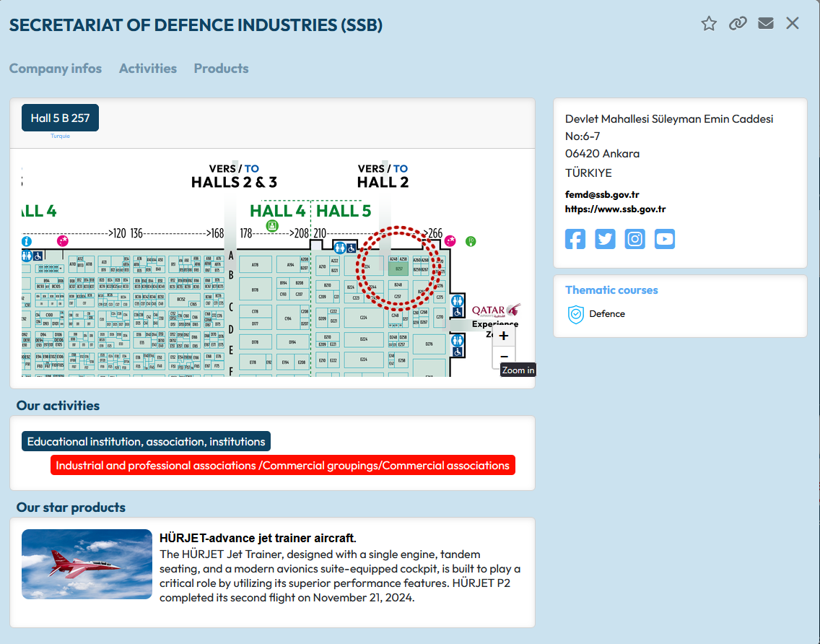
Task: Click the restroom icon right of booth D276
Action: pyautogui.click(x=458, y=341)
